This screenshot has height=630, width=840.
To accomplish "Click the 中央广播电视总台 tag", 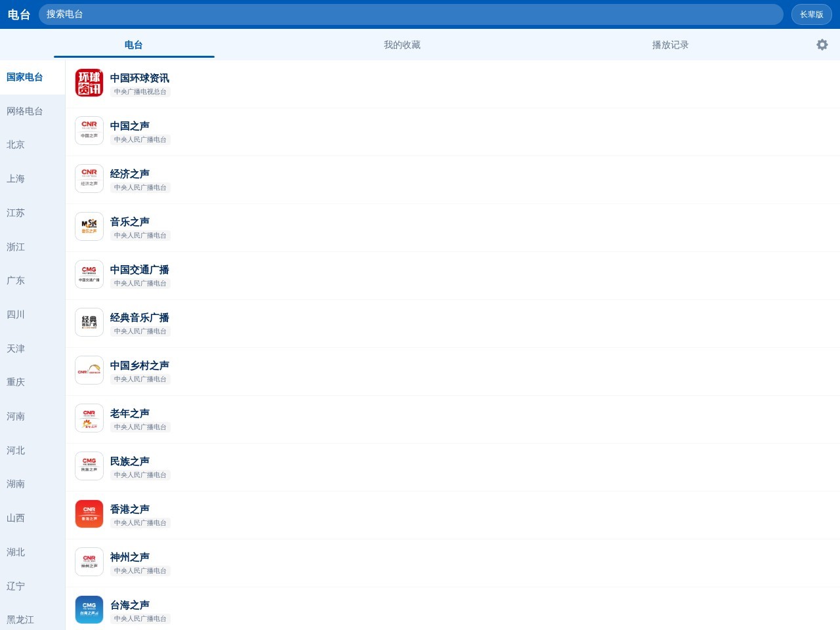I will click(x=140, y=92).
